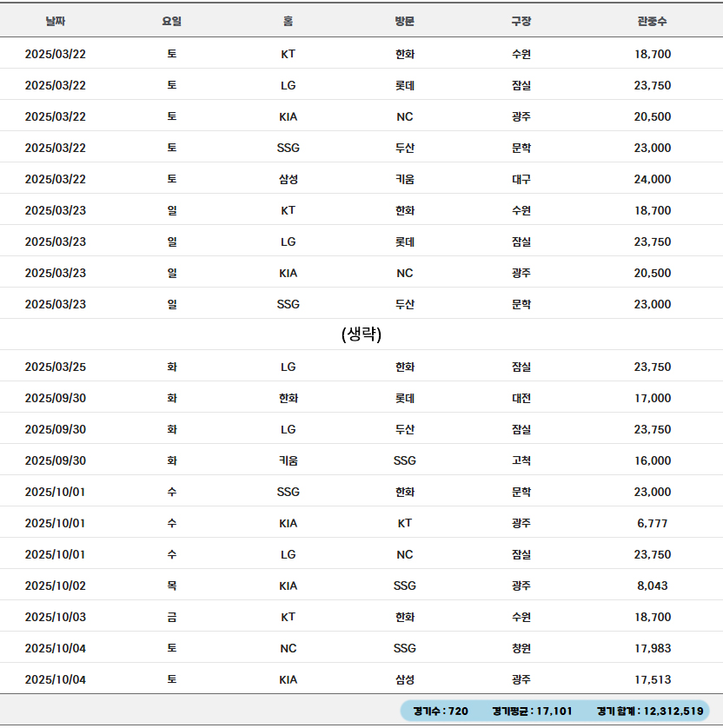This screenshot has height=728, width=723.
Task: Click the 2025/03/25 date cell
Action: pyautogui.click(x=56, y=367)
